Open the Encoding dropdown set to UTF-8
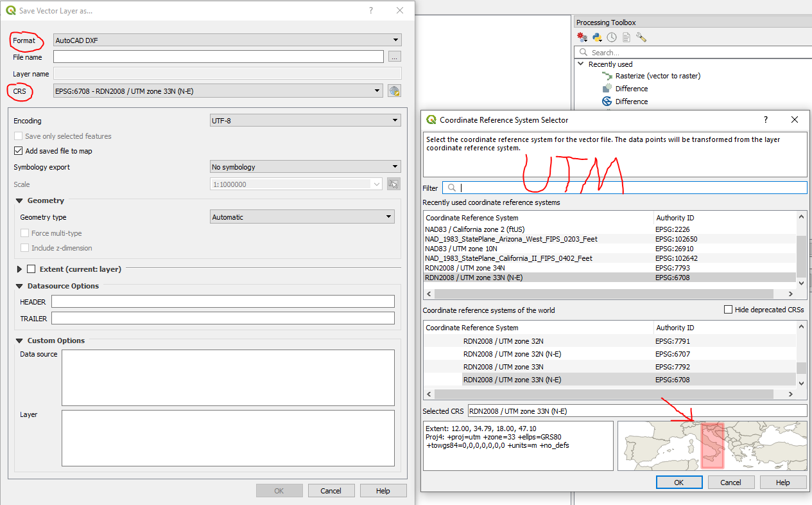Image resolution: width=812 pixels, height=505 pixels. [306, 120]
